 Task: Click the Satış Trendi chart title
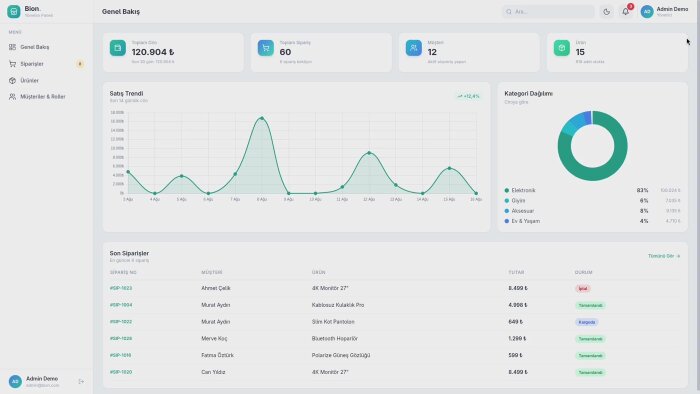pos(126,93)
